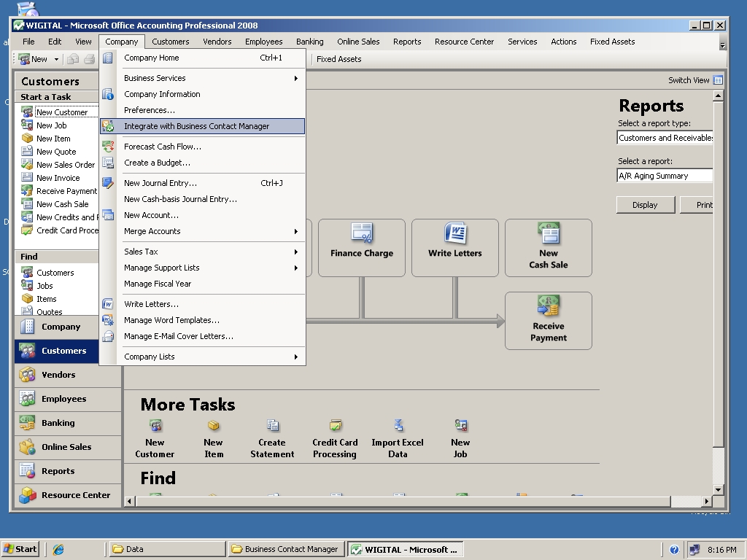Click Create Statement under More Tasks
Viewport: 747px width, 560px height.
click(272, 438)
